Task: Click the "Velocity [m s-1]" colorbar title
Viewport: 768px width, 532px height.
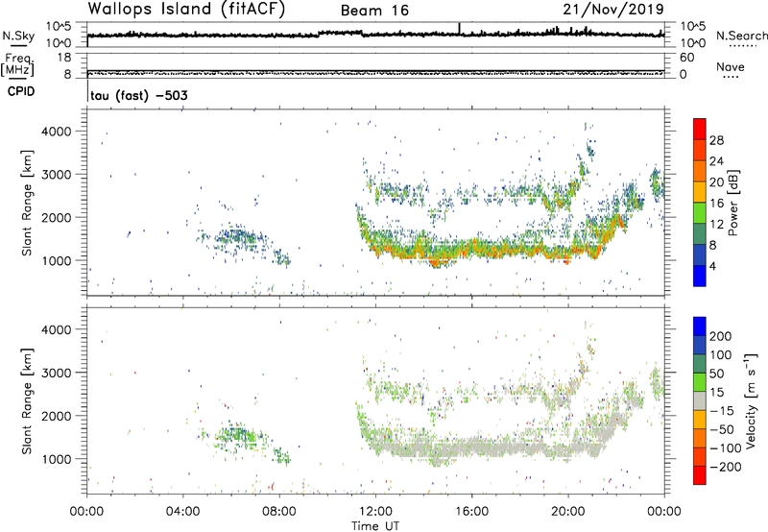Action: point(751,400)
